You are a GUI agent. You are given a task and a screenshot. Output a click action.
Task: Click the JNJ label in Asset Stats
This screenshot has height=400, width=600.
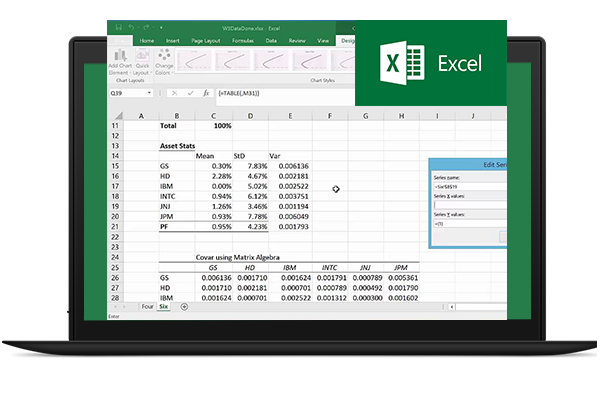coord(177,206)
